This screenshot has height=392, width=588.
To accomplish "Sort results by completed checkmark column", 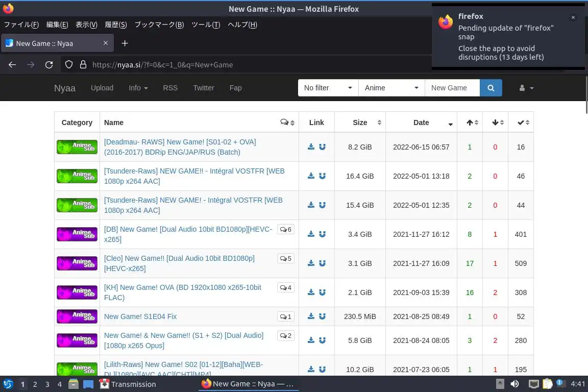I will click(521, 122).
